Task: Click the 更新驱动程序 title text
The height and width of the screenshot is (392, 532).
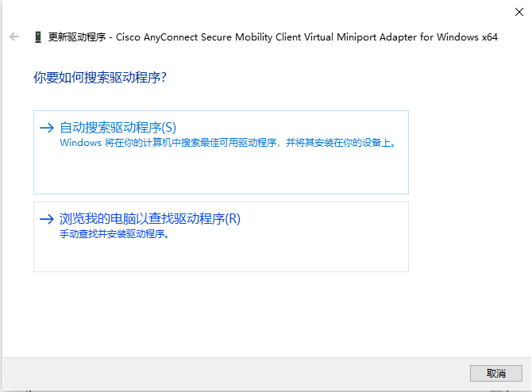Action: 76,37
